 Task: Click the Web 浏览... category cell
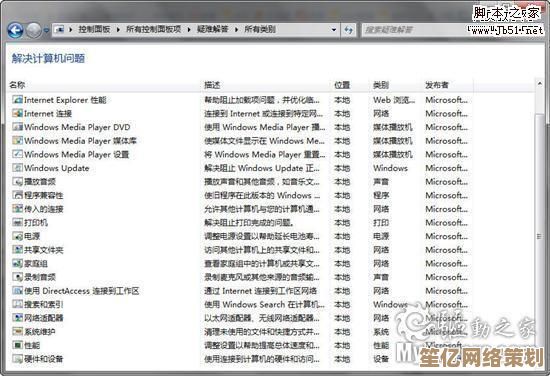394,100
